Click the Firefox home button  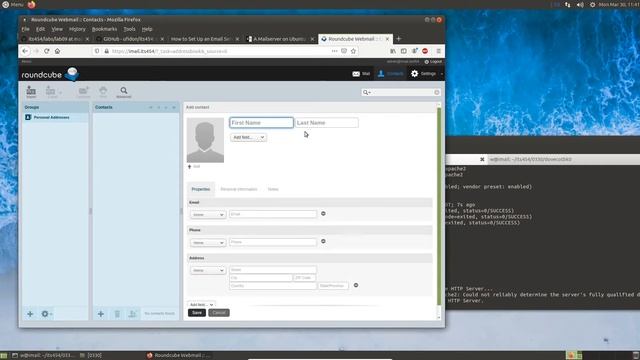click(x=58, y=51)
